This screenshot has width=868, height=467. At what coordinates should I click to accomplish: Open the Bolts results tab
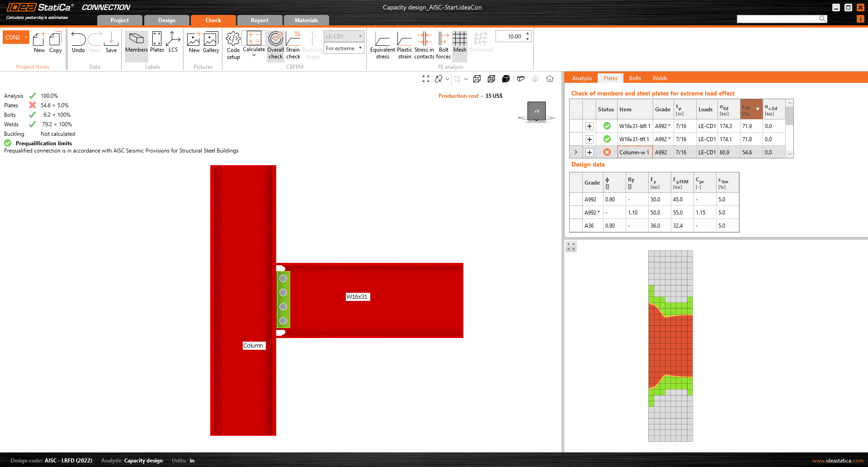pos(635,78)
